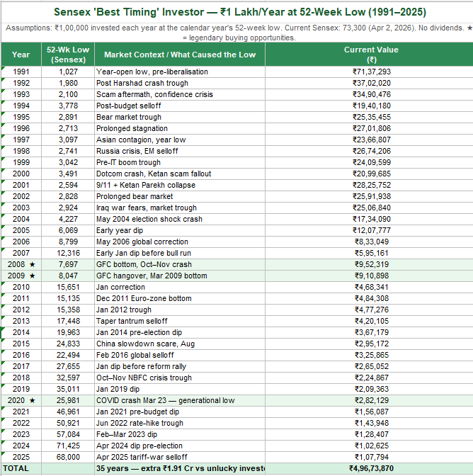Click 'Jun 2022 rate-hike trough' cell

180,423
